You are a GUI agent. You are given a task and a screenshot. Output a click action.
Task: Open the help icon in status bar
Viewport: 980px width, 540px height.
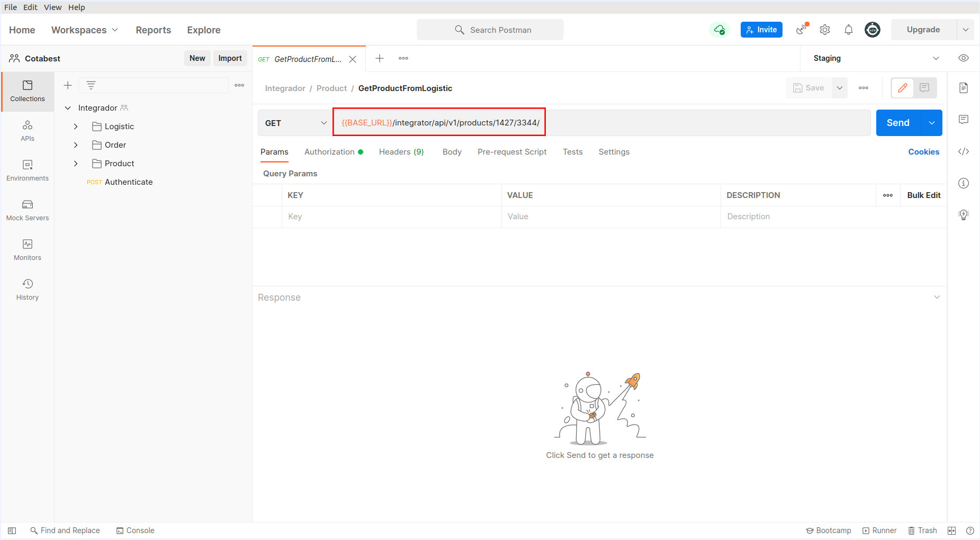(x=970, y=530)
